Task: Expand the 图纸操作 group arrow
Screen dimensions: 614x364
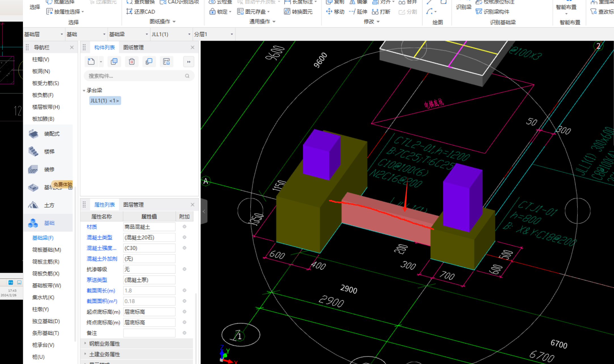Action: [174, 22]
